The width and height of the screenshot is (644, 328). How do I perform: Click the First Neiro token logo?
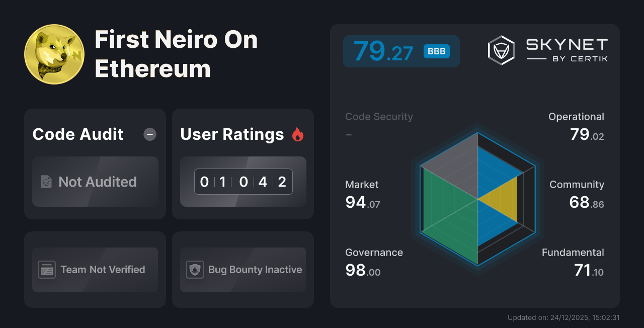click(54, 54)
